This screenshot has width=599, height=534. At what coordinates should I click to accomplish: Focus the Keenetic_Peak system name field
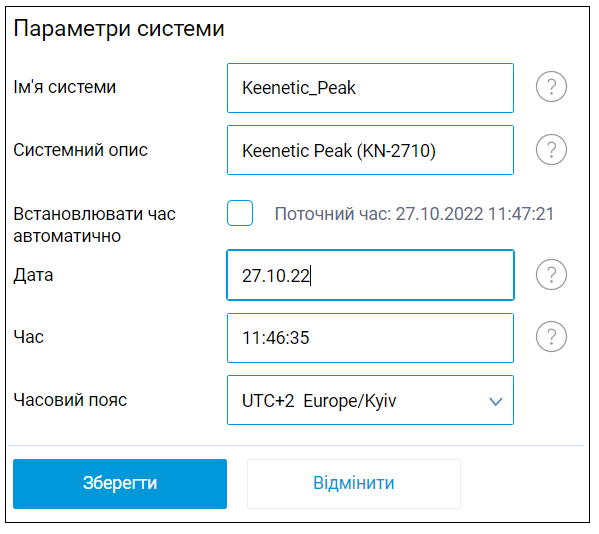(370, 88)
